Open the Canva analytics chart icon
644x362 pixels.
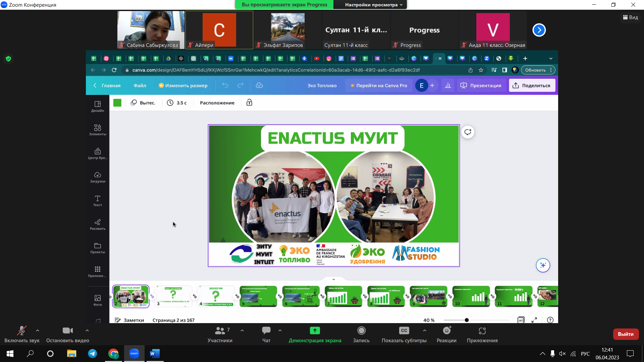coord(448,85)
